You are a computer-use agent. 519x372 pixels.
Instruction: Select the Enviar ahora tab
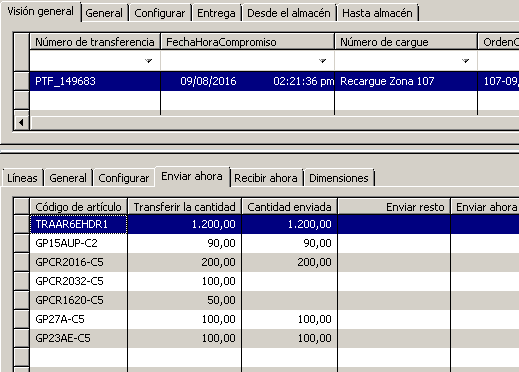(x=192, y=176)
